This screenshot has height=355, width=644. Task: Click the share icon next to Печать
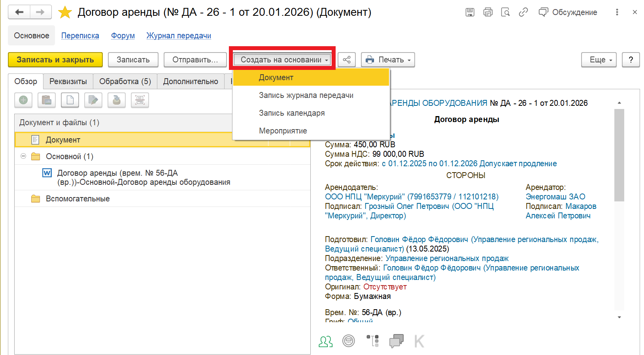click(x=347, y=60)
